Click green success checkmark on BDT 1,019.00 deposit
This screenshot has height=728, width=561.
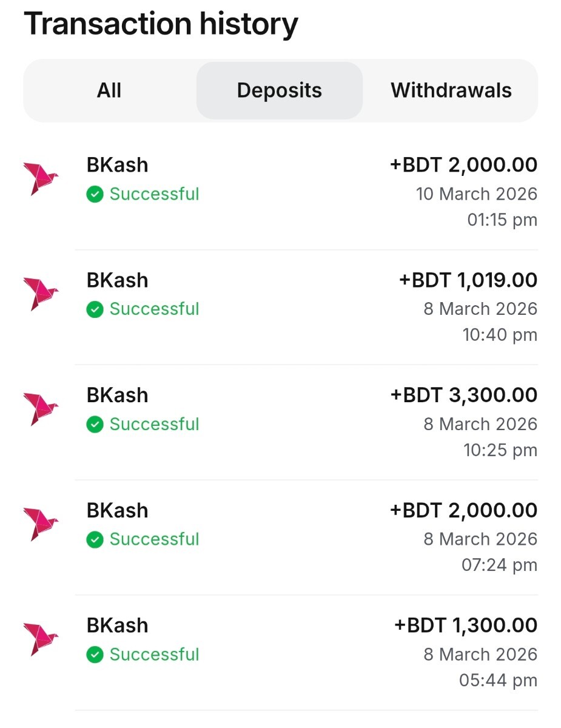coord(95,309)
